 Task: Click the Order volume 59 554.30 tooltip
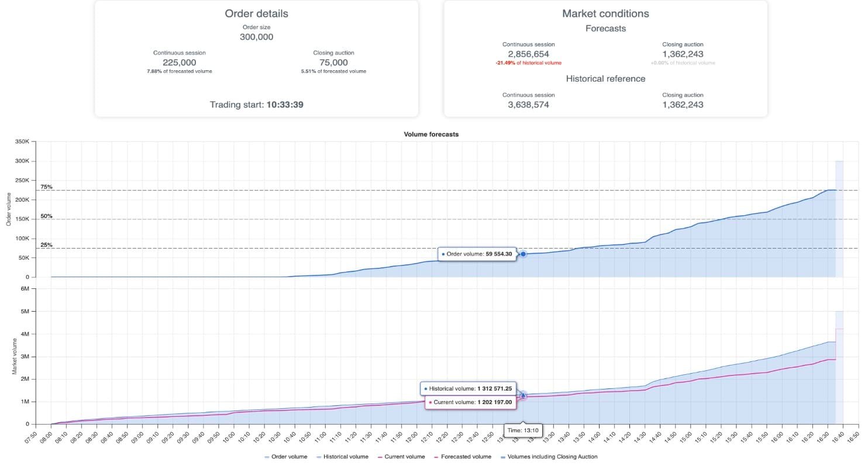point(476,254)
